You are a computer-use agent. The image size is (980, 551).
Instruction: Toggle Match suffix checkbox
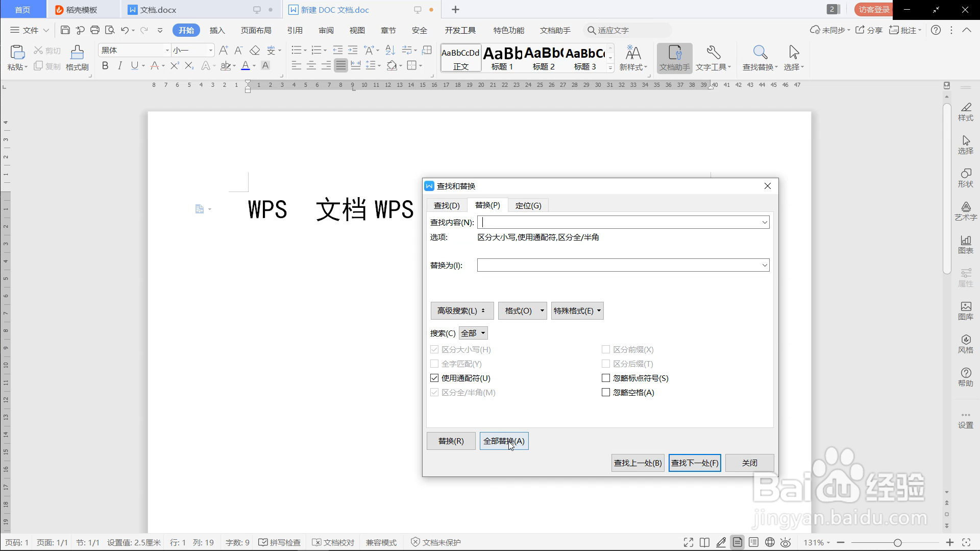point(606,364)
